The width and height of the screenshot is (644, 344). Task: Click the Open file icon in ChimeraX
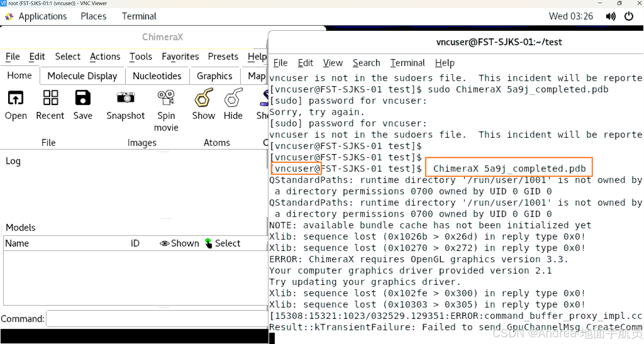point(16,98)
